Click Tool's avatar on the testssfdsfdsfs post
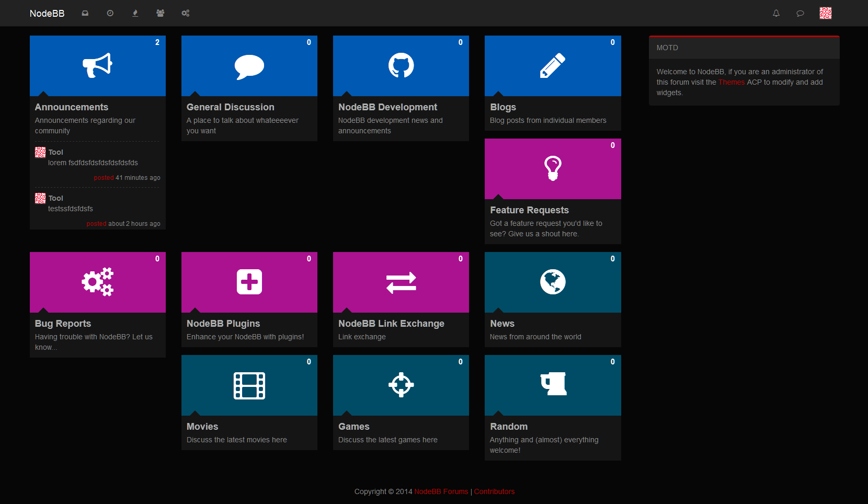Screen dimensions: 868x504 pyautogui.click(x=40, y=198)
